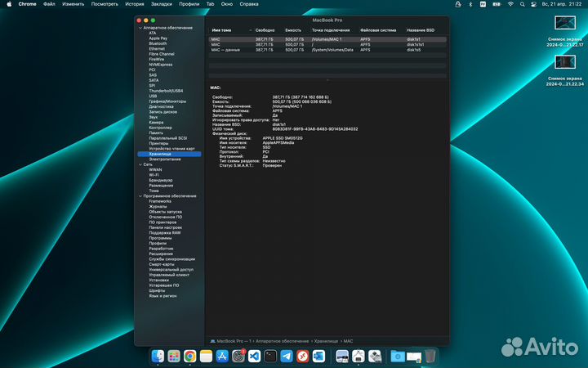Click the Bluetooth status icon
Image resolution: width=588 pixels, height=368 pixels.
click(x=470, y=4)
